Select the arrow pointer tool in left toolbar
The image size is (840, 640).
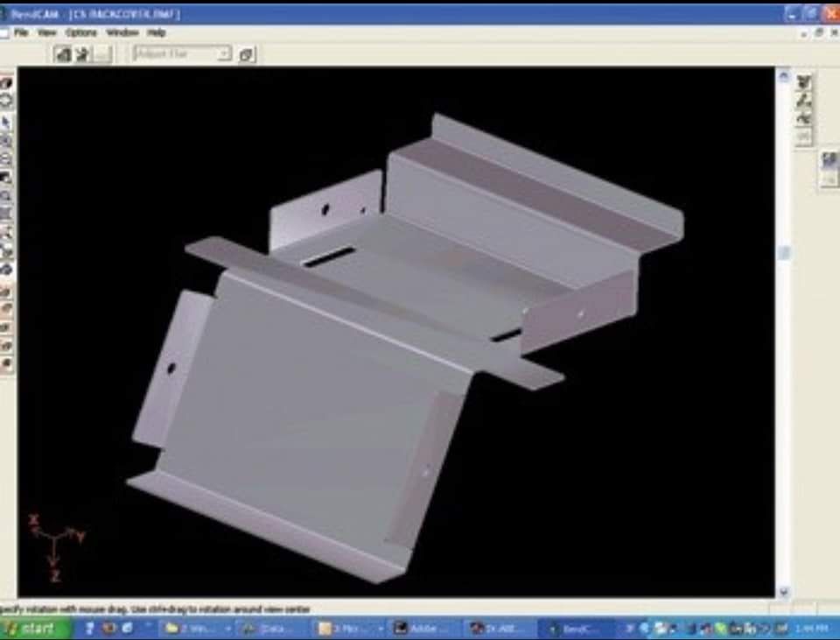[x=6, y=123]
